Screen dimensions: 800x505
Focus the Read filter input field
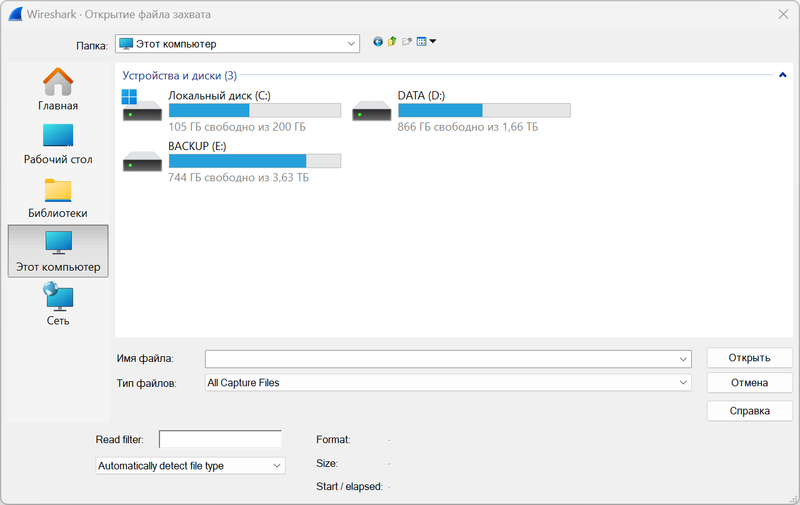(x=220, y=439)
